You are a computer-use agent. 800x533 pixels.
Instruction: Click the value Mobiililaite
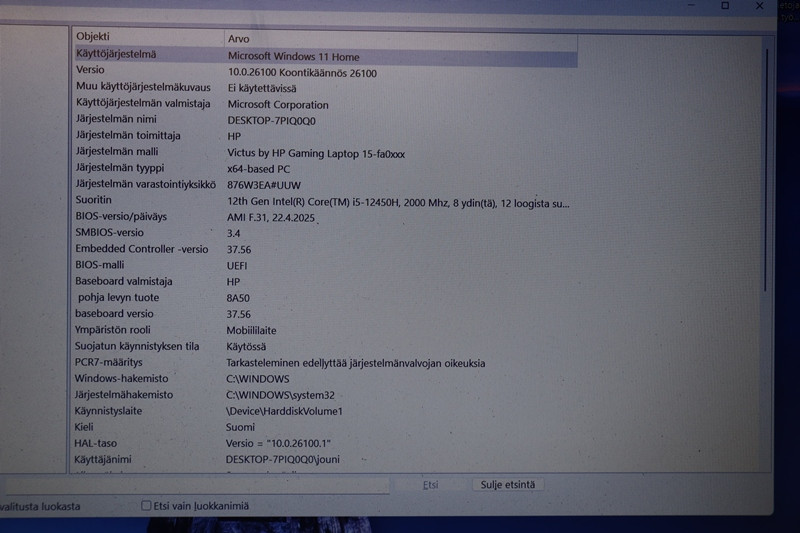click(251, 331)
